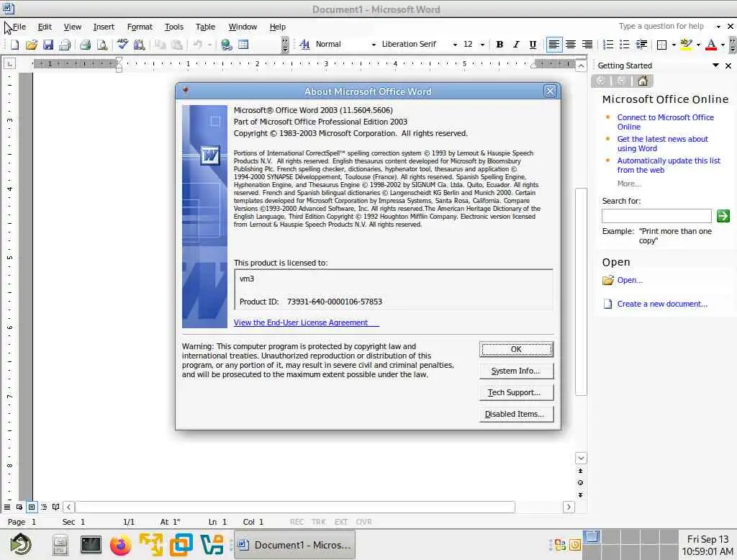Screen dimensions: 737x560
Task: Open the help question box dropdown arrow
Action: click(x=718, y=27)
